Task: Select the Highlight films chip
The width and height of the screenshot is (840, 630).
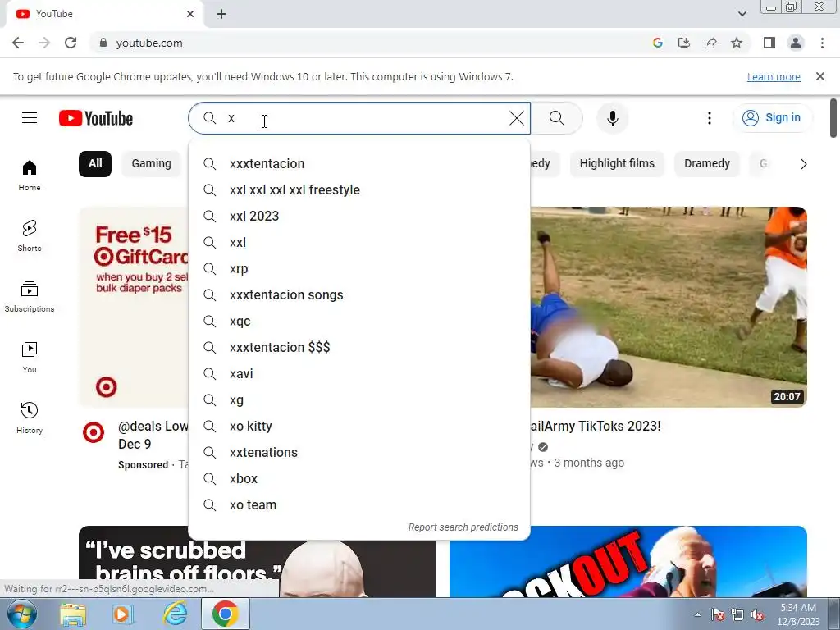Action: pyautogui.click(x=617, y=163)
